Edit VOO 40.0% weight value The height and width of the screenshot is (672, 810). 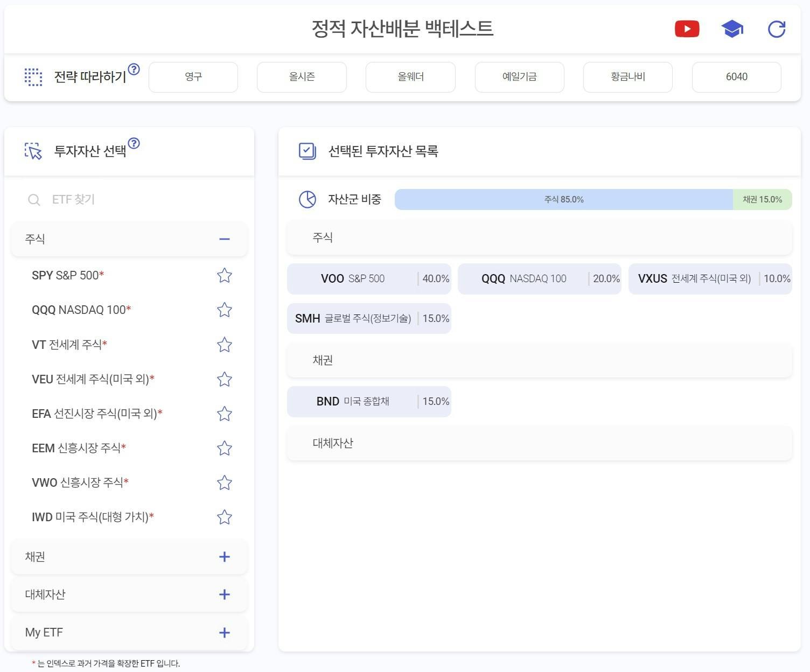[x=435, y=279]
